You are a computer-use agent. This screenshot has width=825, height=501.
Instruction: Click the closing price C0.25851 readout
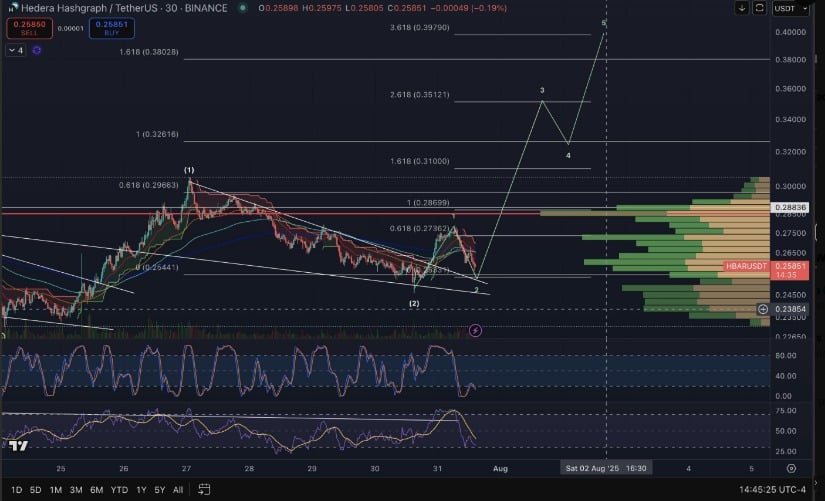click(x=406, y=8)
